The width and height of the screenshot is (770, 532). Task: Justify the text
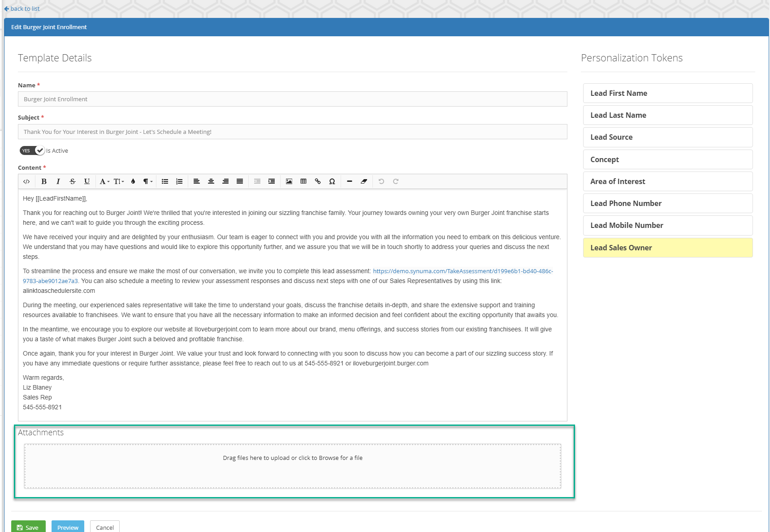(240, 181)
